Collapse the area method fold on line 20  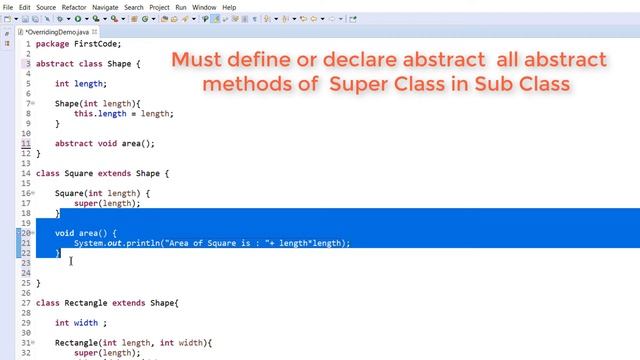[x=33, y=233]
